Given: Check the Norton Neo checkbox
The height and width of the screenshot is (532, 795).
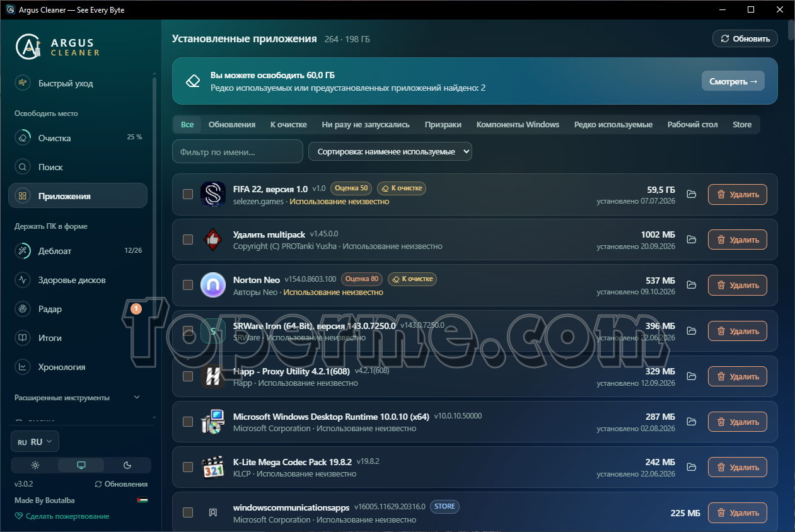Looking at the screenshot, I should pos(188,286).
